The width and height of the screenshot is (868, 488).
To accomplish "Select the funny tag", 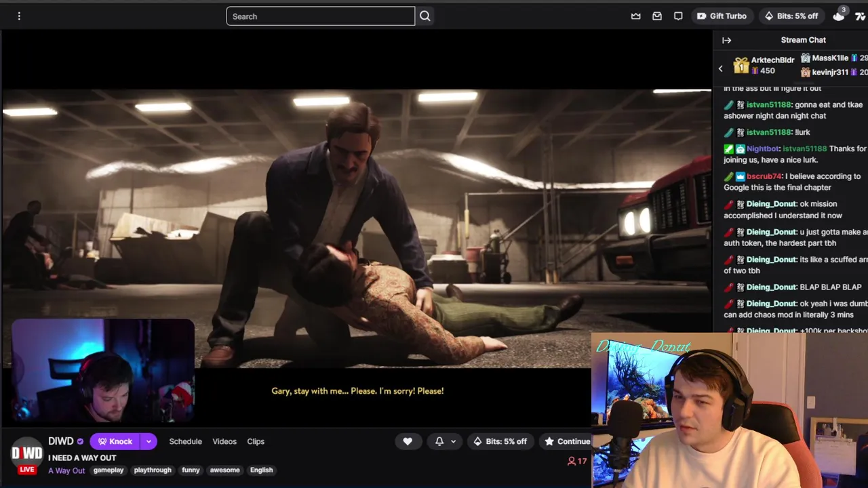I will [x=191, y=470].
